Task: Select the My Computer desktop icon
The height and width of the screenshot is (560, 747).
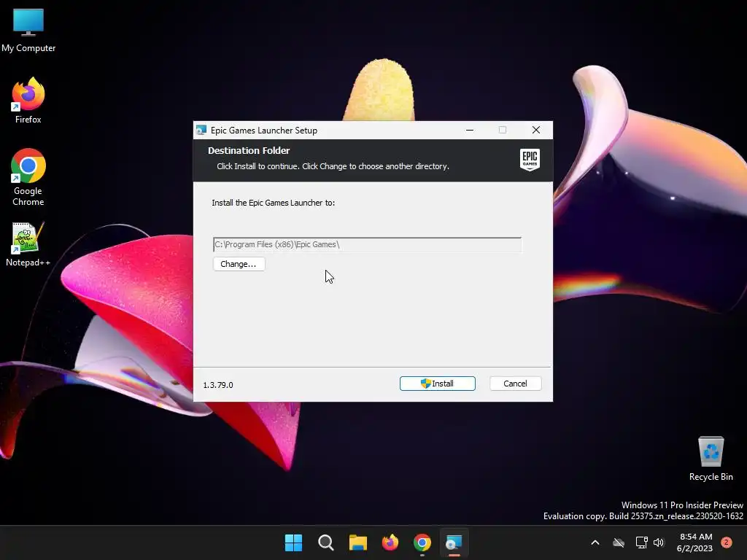Action: coord(28,31)
